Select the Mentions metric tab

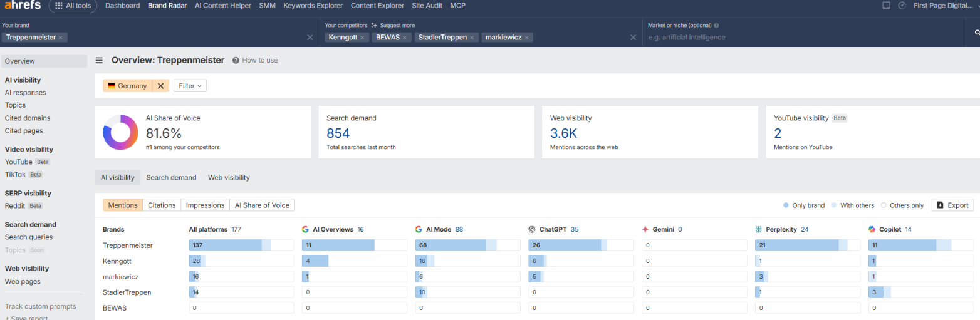(x=123, y=205)
